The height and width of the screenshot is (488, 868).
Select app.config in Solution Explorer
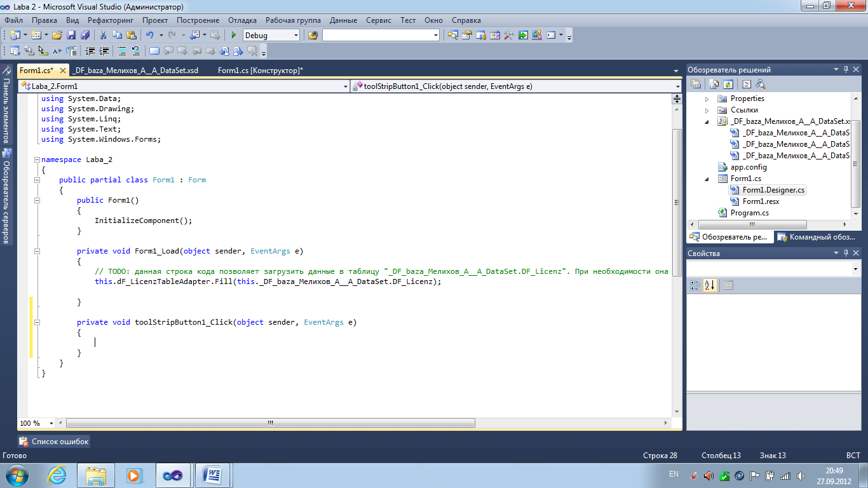[x=749, y=167]
